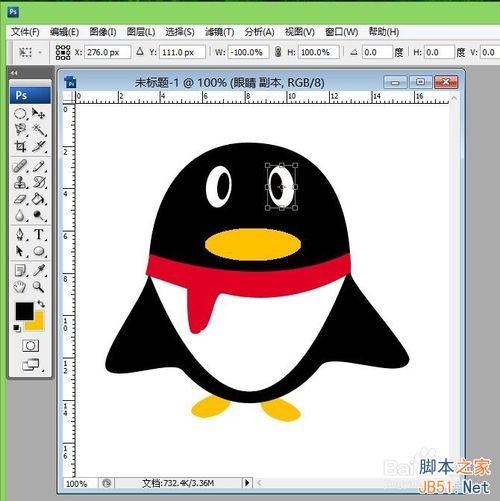Select the Healing Brush tool
This screenshot has width=500, height=501.
click(x=20, y=166)
